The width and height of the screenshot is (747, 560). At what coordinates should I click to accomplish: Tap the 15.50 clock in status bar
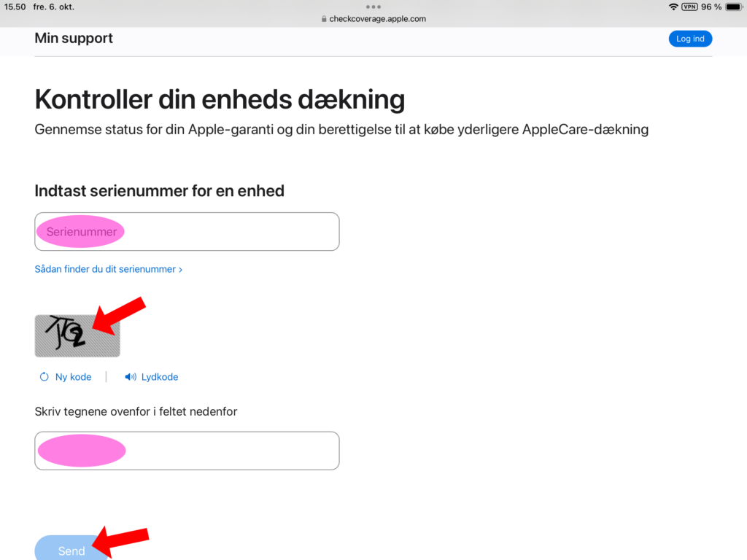tap(15, 7)
